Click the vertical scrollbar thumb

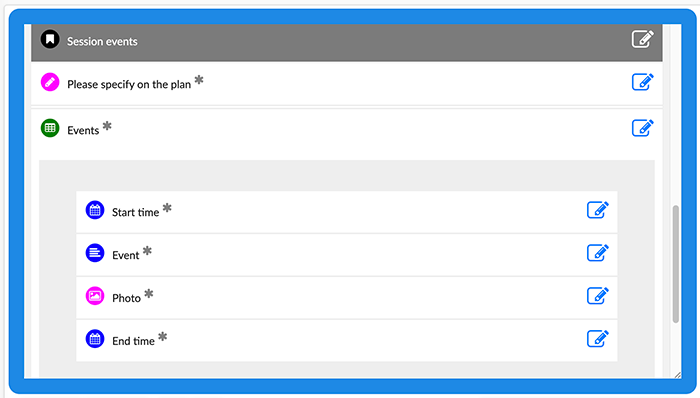675,264
